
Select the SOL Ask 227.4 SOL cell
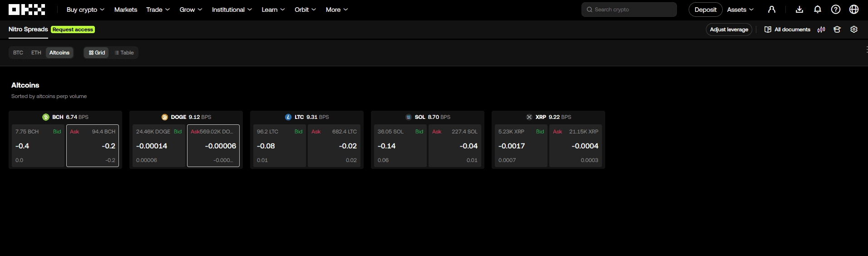(x=455, y=146)
